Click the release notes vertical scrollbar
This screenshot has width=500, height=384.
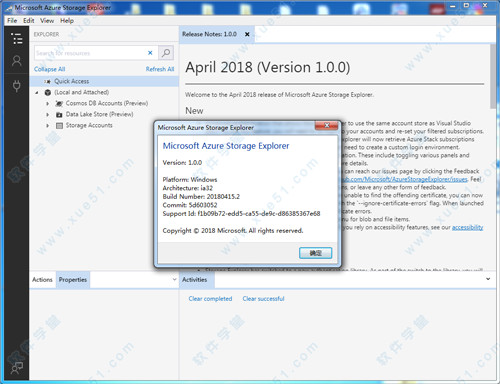tap(493, 77)
